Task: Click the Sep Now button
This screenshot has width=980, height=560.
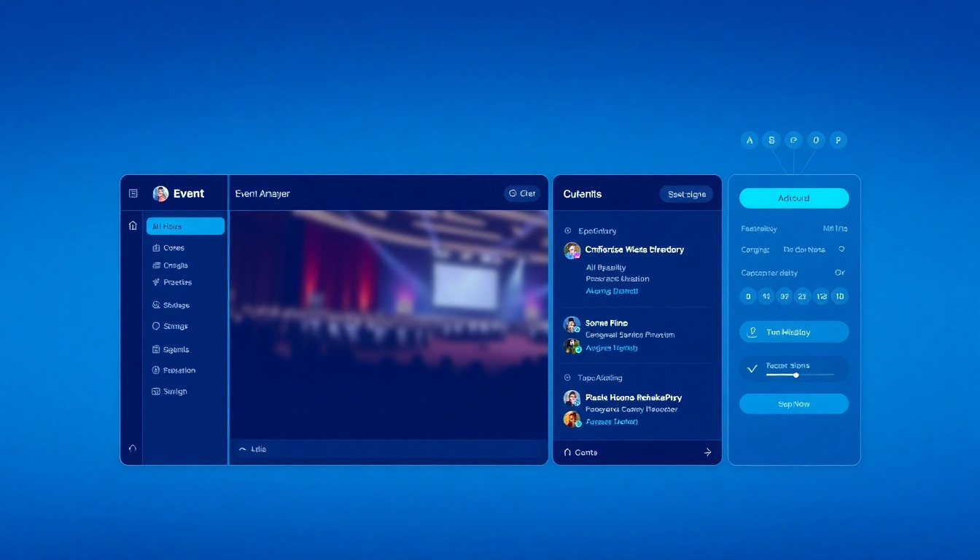Action: [794, 403]
